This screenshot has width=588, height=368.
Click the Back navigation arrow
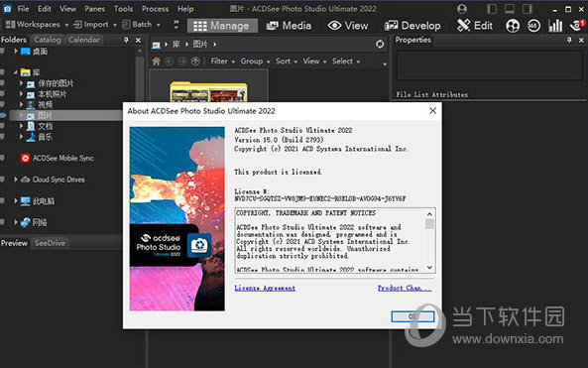coord(170,61)
